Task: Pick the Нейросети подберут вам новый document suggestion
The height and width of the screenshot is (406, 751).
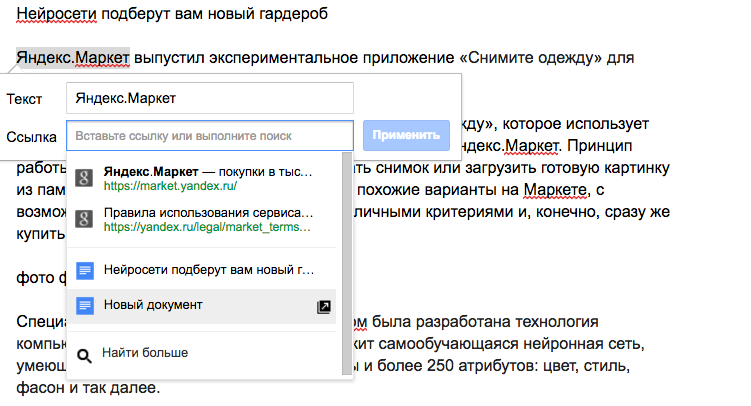Action: [x=208, y=270]
